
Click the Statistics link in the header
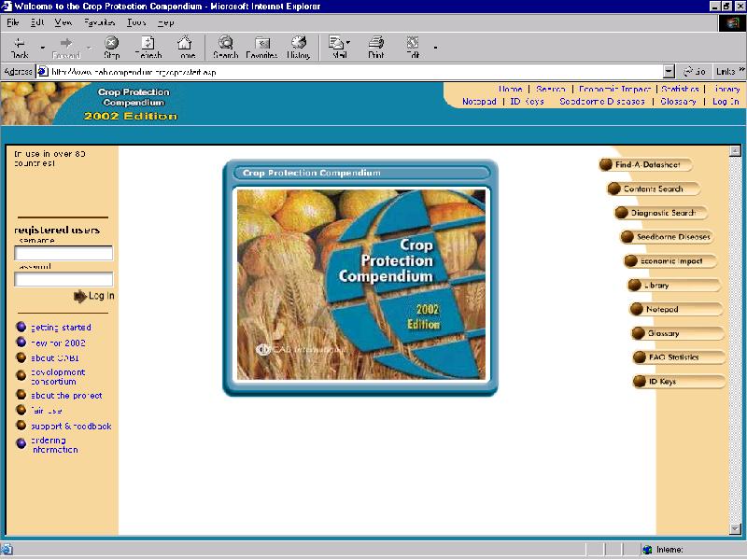[680, 89]
